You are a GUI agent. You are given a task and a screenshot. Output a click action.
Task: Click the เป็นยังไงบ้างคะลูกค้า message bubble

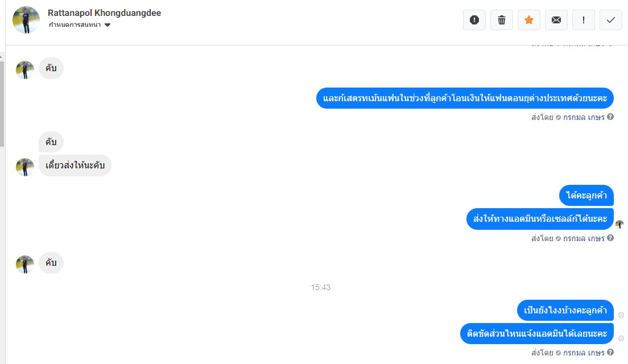(x=565, y=311)
